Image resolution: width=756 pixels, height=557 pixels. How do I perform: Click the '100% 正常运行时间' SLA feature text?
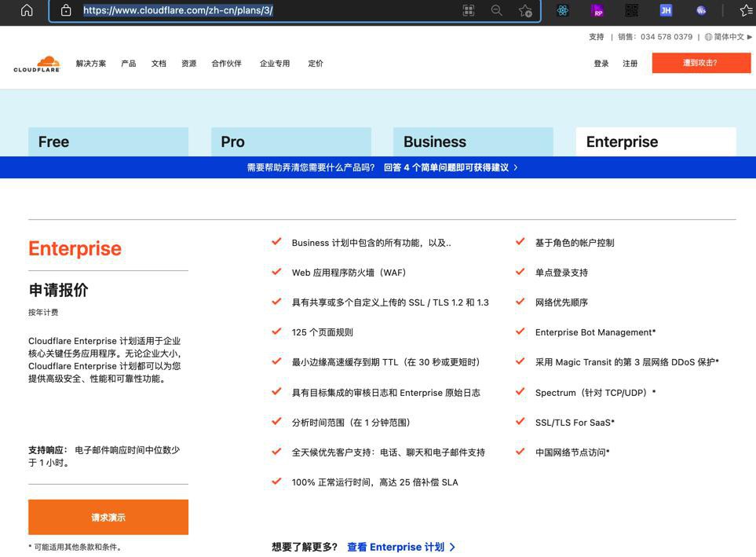(x=374, y=482)
